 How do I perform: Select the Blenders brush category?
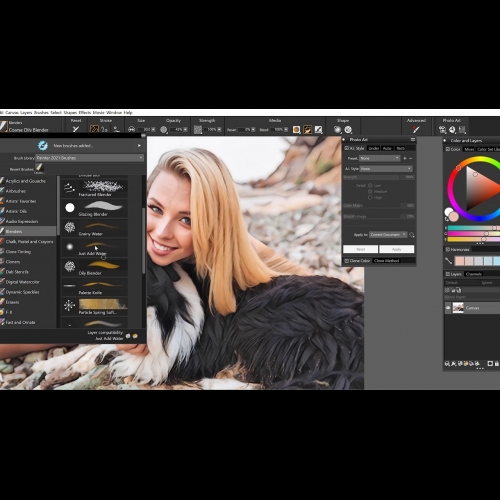tap(28, 231)
